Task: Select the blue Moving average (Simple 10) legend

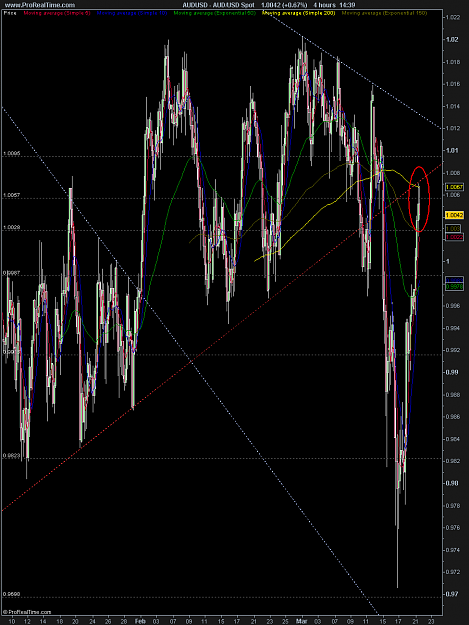Action: coord(132,13)
